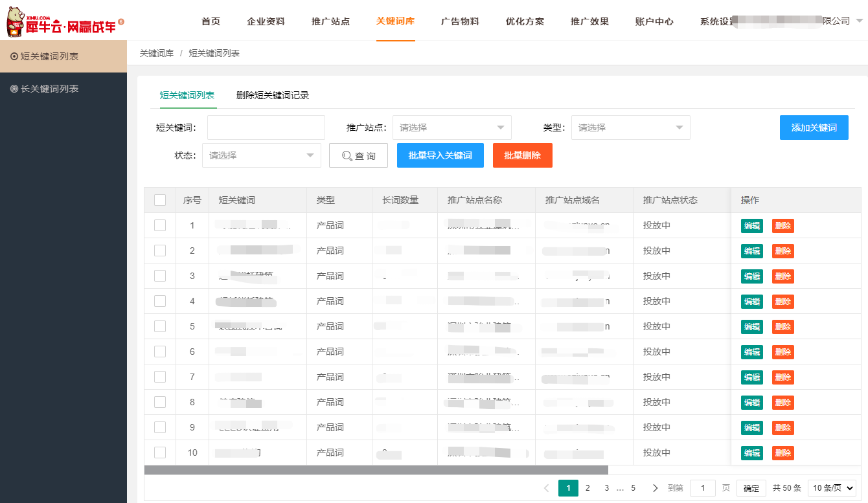This screenshot has width=868, height=503.
Task: Check the checkbox for row 1
Action: pos(160,225)
